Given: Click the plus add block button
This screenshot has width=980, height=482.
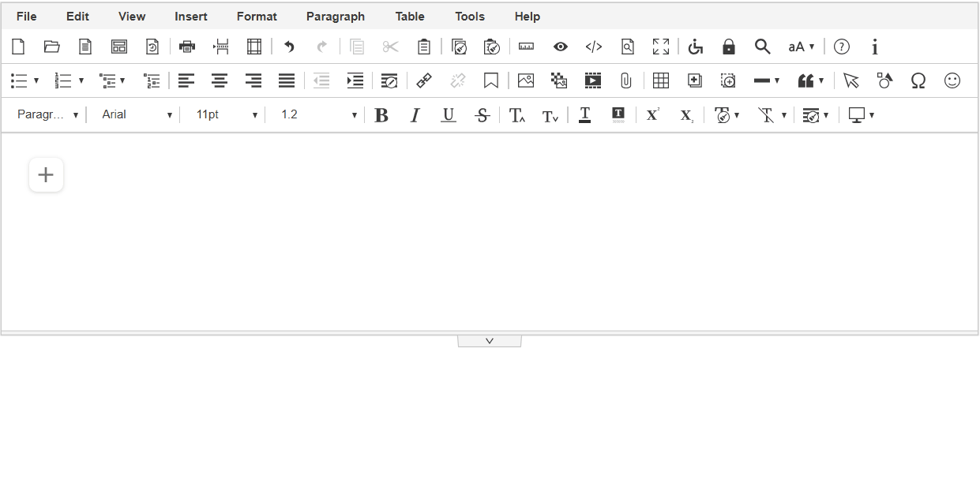Looking at the screenshot, I should [46, 174].
